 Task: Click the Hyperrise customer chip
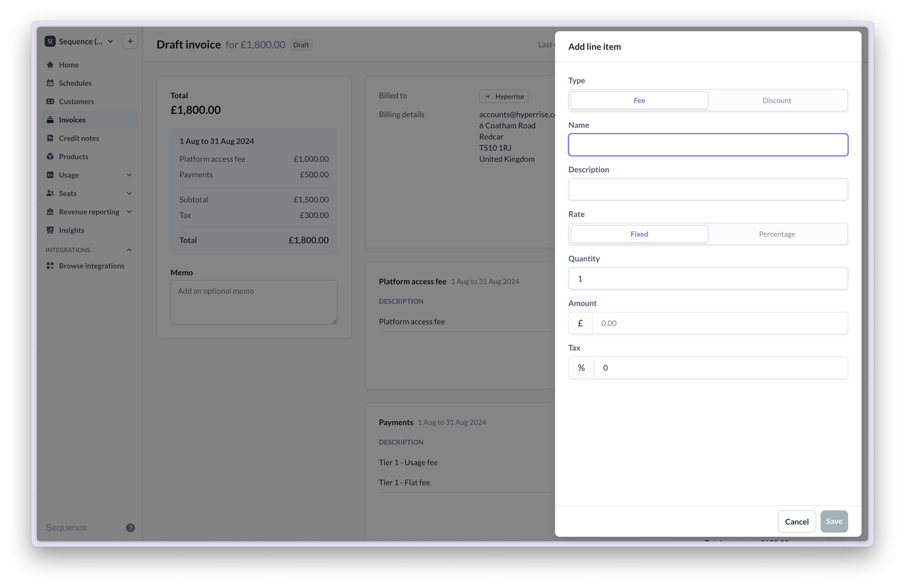point(503,97)
